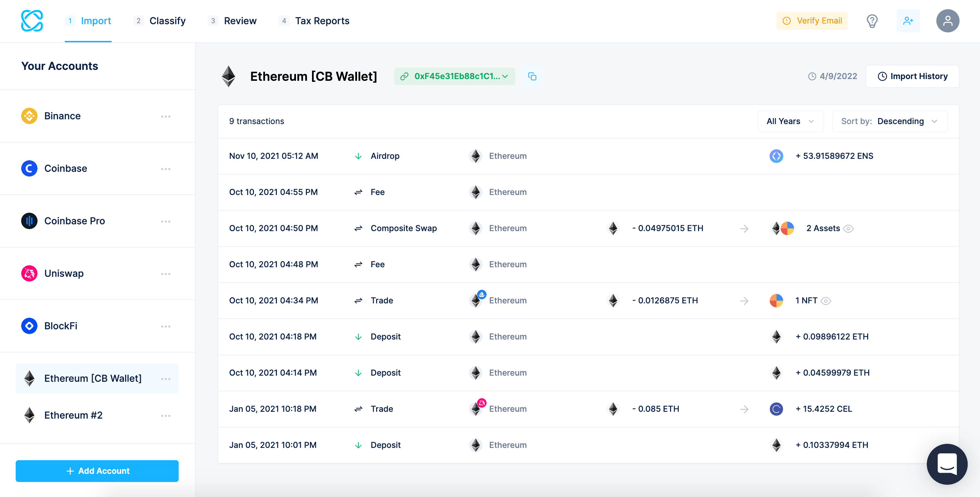Click the Binance sidebar icon

(x=29, y=116)
